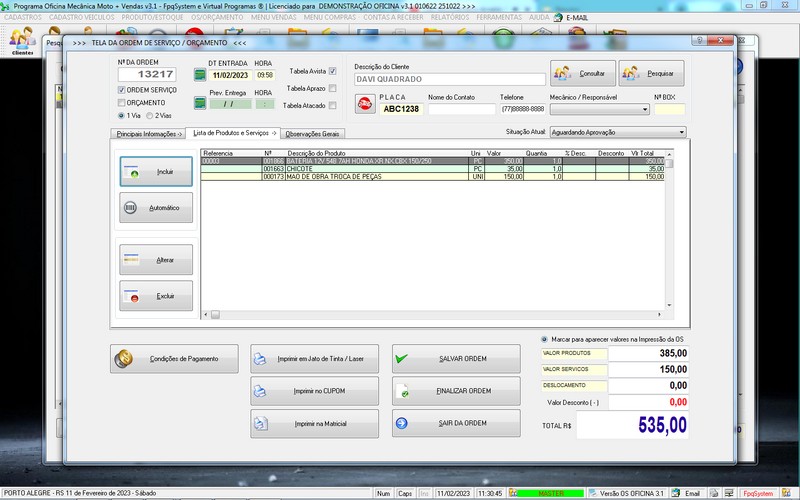800x500 pixels.
Task: Click the FpqSystem status bar entry
Action: (x=758, y=493)
